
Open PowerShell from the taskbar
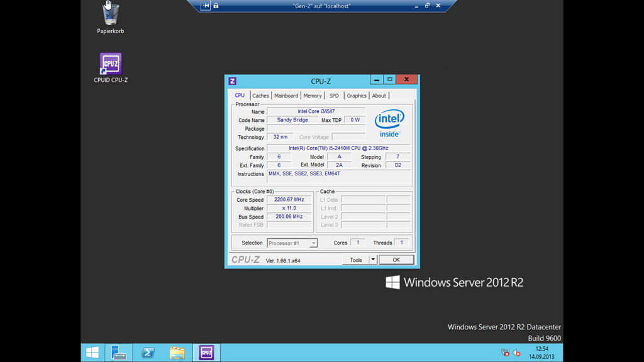pyautogui.click(x=148, y=353)
